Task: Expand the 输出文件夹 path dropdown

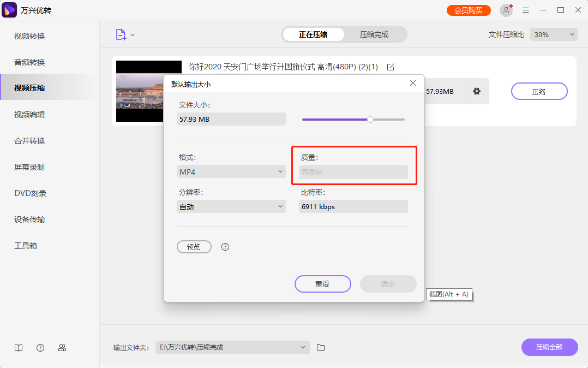Action: click(232, 347)
